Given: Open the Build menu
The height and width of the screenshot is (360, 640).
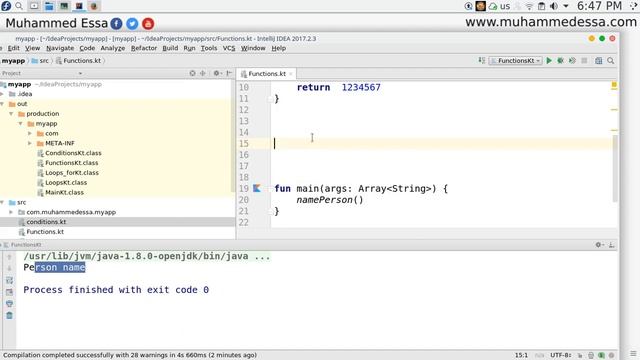Looking at the screenshot, I should 170,48.
